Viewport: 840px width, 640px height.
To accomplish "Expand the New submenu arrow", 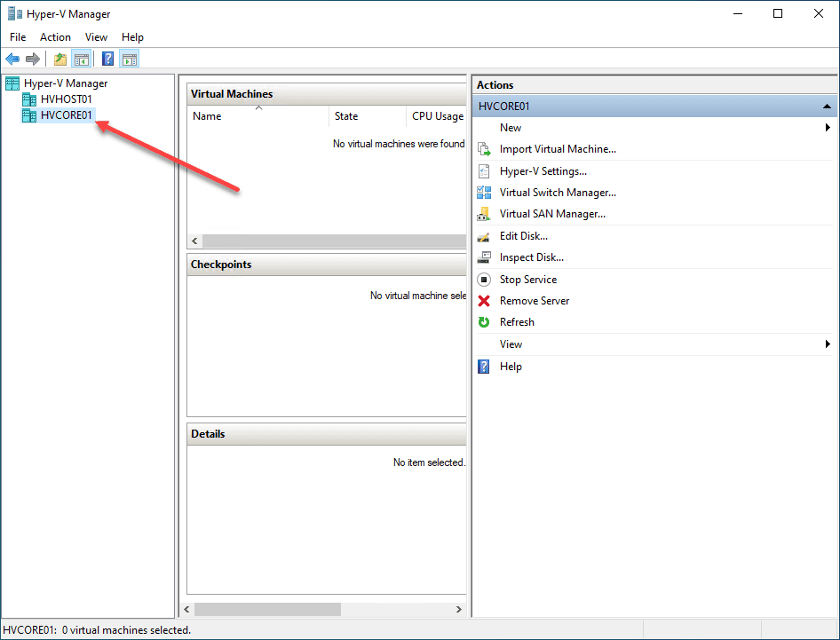I will tap(828, 128).
